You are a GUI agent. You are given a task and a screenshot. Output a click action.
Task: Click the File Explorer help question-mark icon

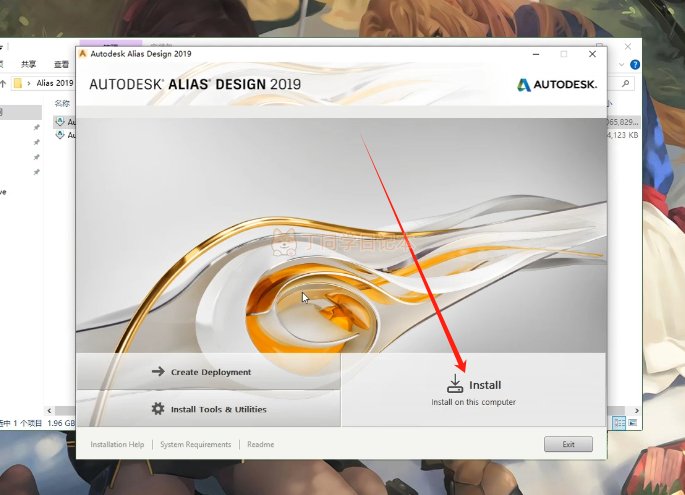pyautogui.click(x=635, y=65)
